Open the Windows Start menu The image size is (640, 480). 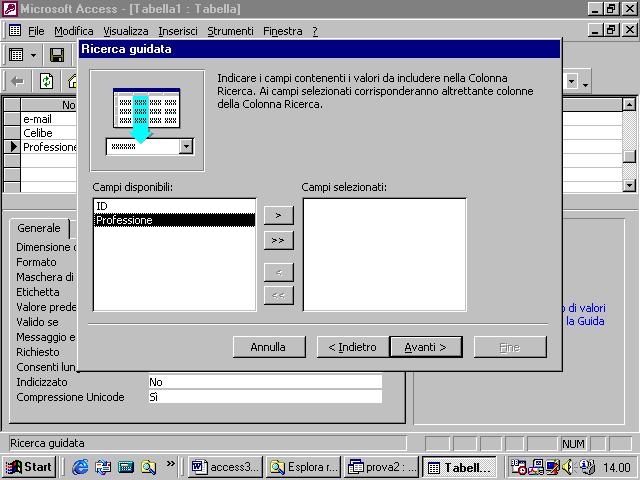click(29, 467)
